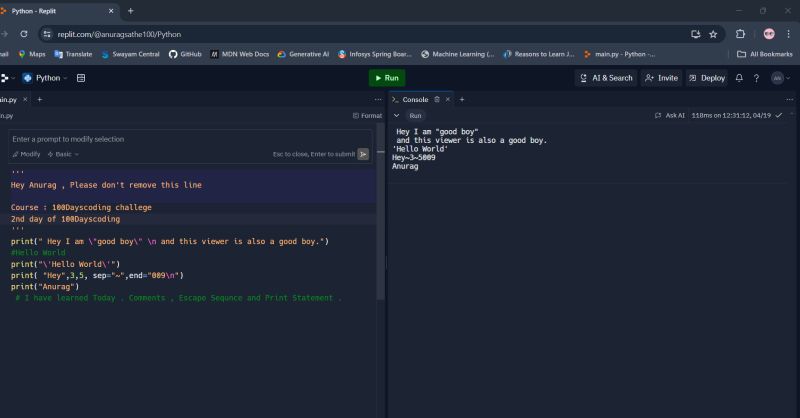Bookmark this page with star icon
This screenshot has height=418, width=800.
click(713, 34)
